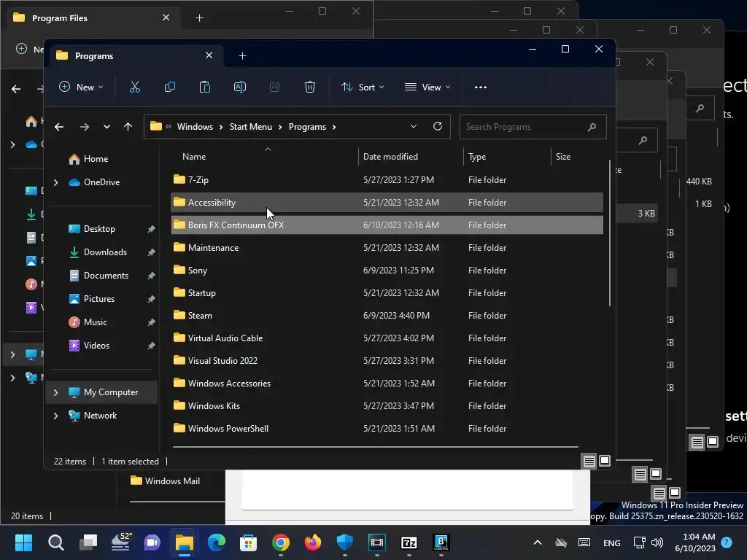Open the See more ellipsis menu
747x560 pixels.
[x=480, y=87]
